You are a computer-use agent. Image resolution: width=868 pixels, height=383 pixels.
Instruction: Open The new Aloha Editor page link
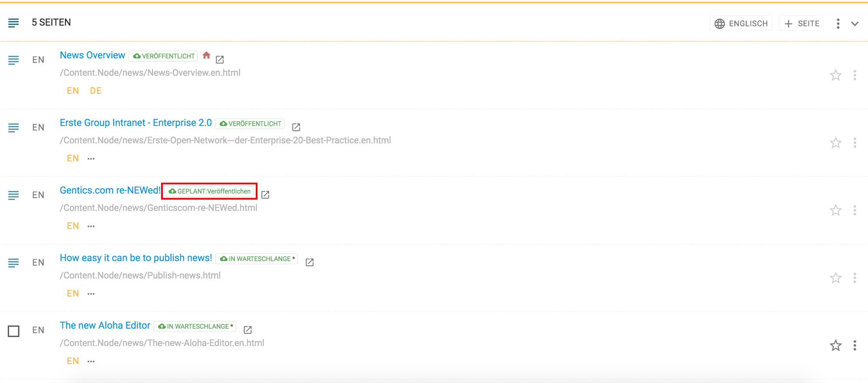(105, 325)
